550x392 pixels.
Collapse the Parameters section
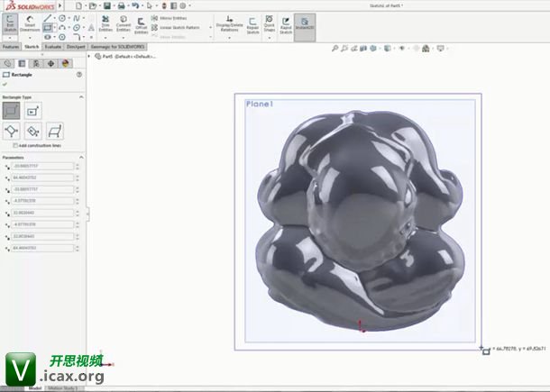[82, 157]
